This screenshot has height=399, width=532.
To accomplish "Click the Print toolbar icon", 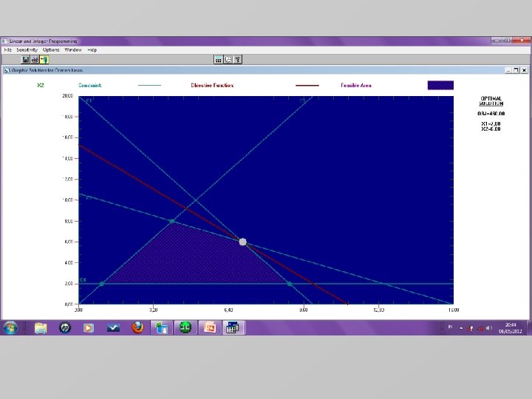I will coord(35,60).
